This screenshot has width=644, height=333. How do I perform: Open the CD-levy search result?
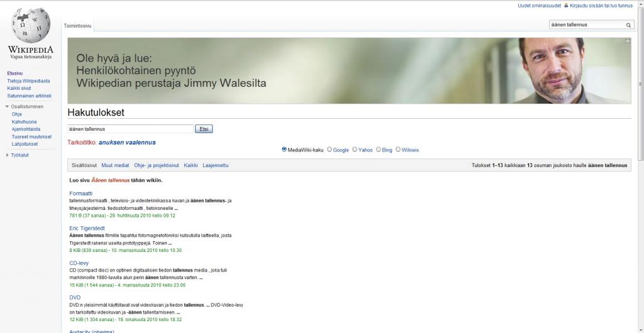[79, 263]
